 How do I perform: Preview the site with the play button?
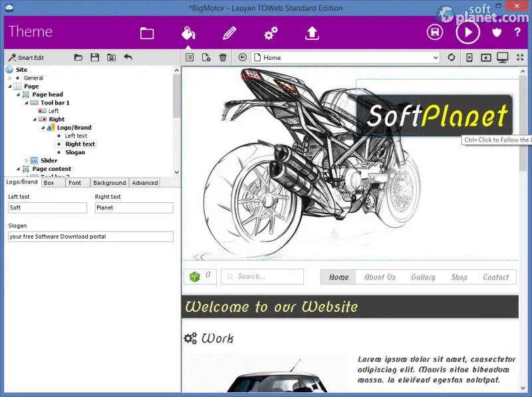(x=468, y=32)
